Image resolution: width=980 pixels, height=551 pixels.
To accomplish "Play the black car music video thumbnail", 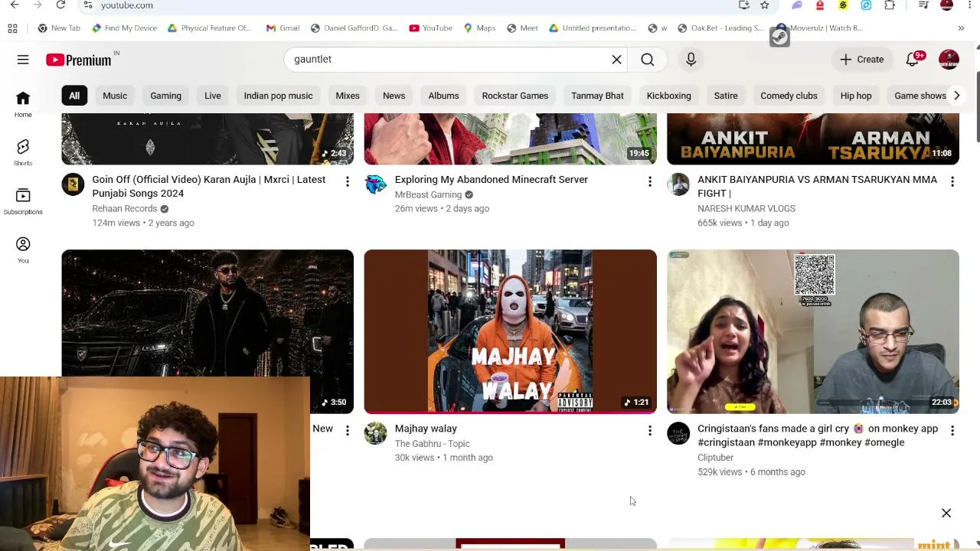I will (x=207, y=314).
